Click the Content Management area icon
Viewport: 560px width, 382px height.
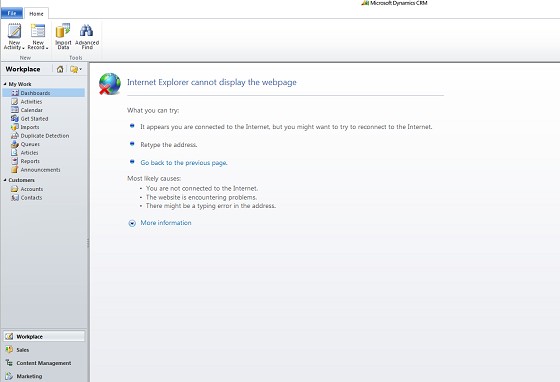pyautogui.click(x=9, y=363)
